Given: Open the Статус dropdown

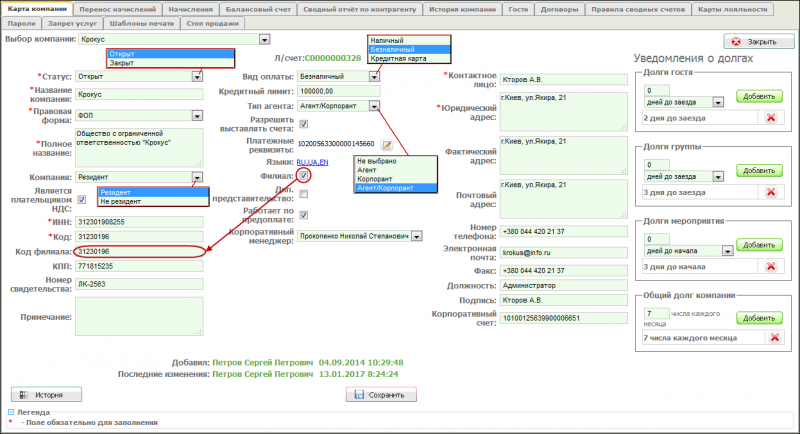Looking at the screenshot, I should [198, 76].
